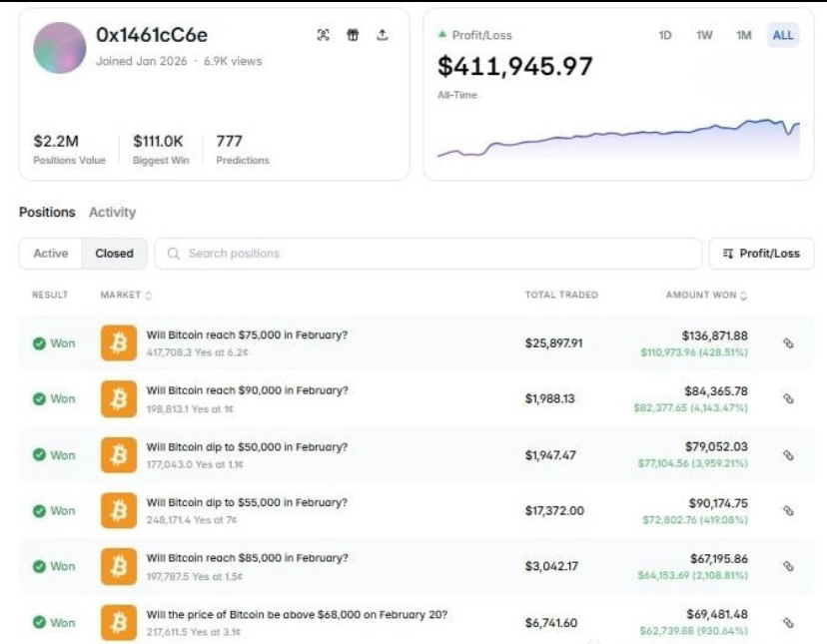Click Won checkmark icon in $90,000 row
827x644 pixels.
pyautogui.click(x=39, y=398)
